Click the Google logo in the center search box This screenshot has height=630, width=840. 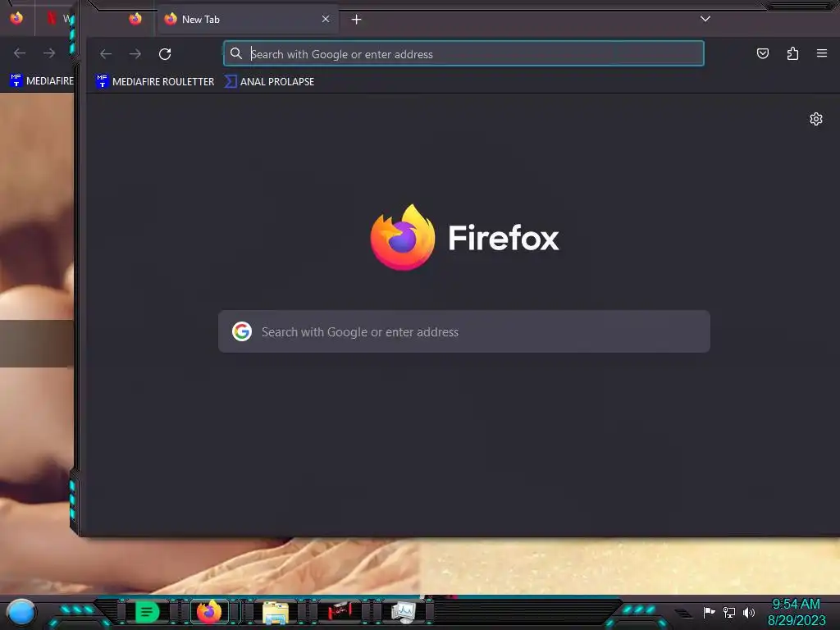pyautogui.click(x=242, y=331)
